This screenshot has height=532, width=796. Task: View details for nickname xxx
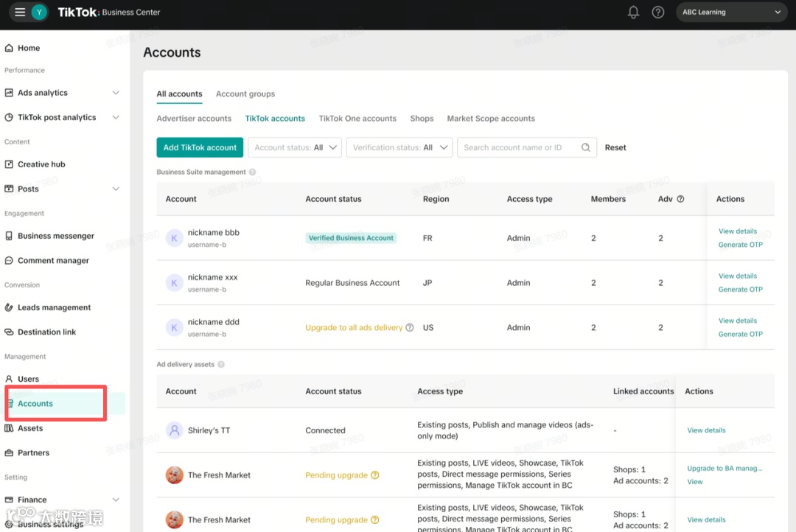(x=738, y=276)
